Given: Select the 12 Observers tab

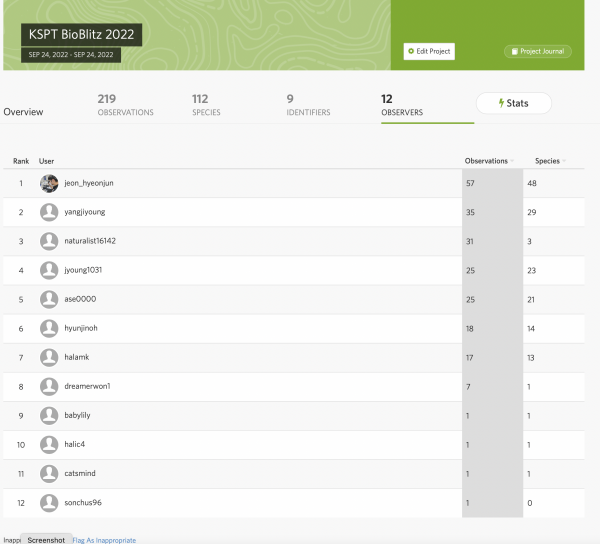Looking at the screenshot, I should pyautogui.click(x=402, y=105).
